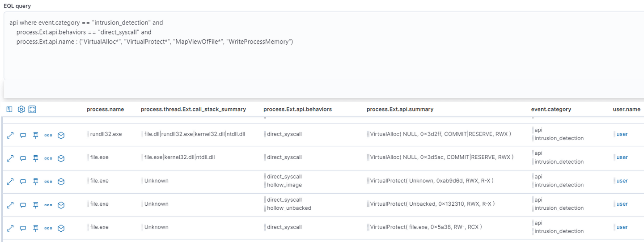The width and height of the screenshot is (644, 242).
Task: Open the fields browser icon in table header
Action: [x=9, y=109]
